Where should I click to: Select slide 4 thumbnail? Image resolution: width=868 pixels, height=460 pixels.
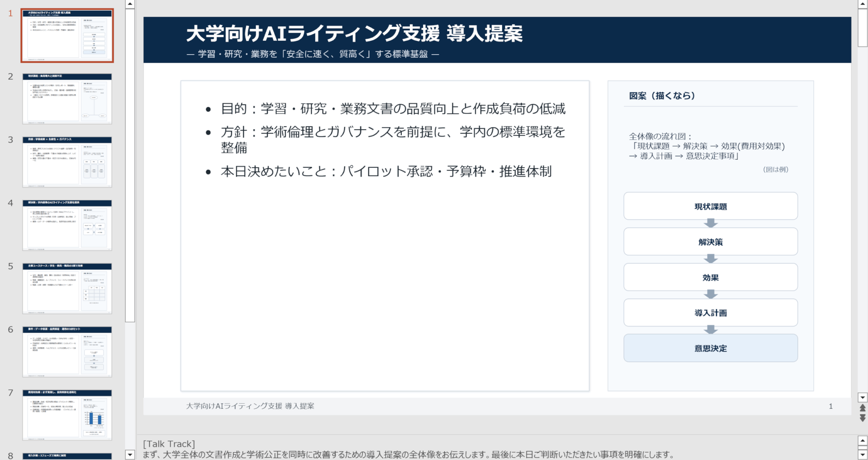[x=67, y=225]
